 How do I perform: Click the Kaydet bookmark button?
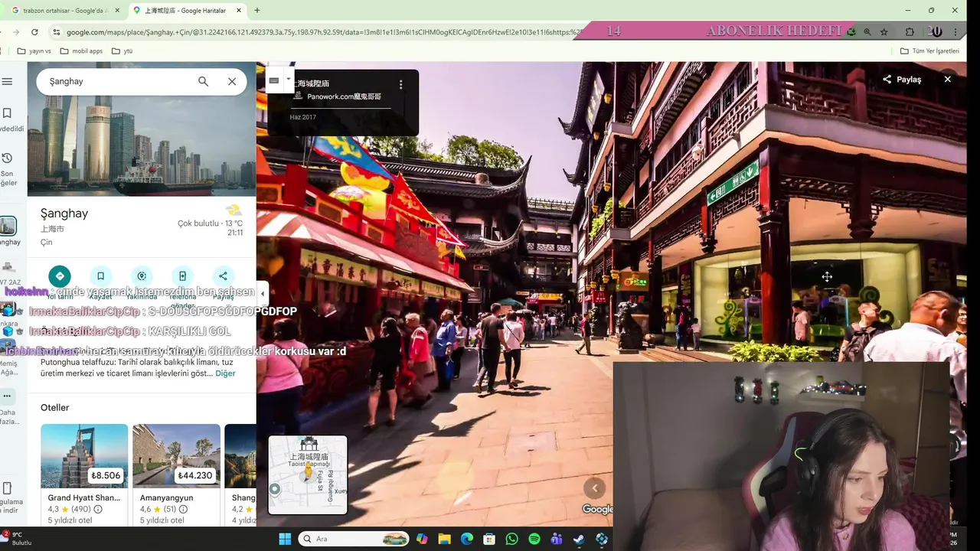coord(100,276)
